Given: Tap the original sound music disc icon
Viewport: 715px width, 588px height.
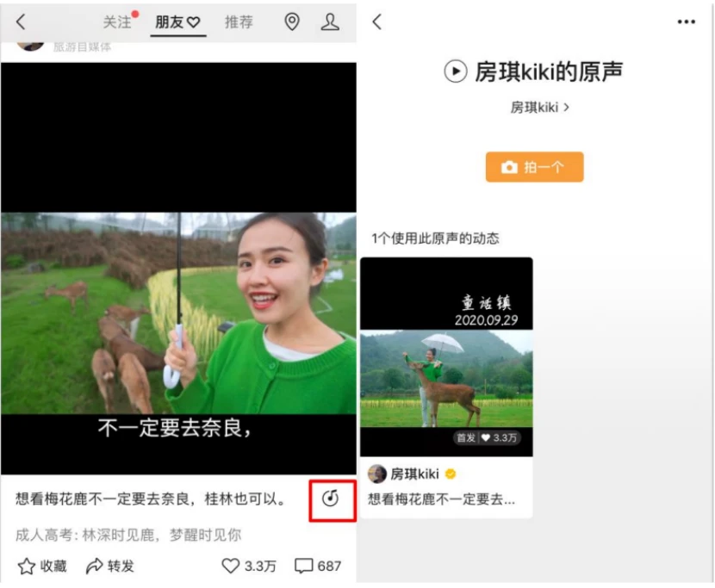Looking at the screenshot, I should coord(331,499).
